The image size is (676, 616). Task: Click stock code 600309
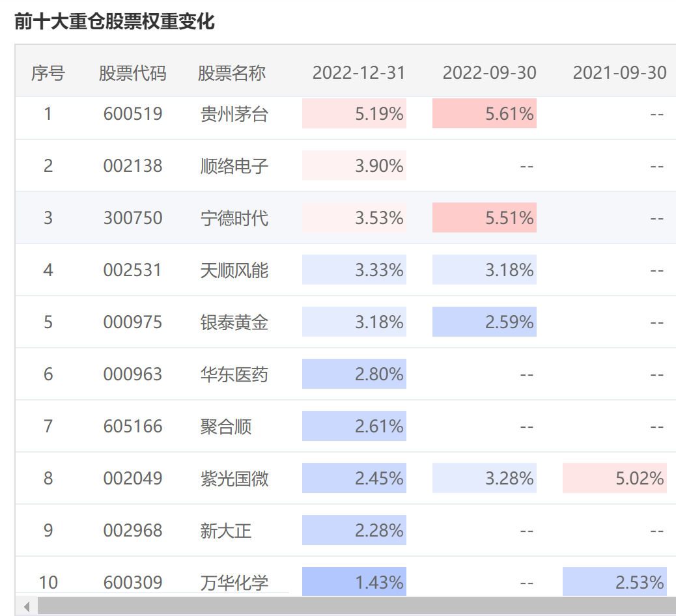133,582
